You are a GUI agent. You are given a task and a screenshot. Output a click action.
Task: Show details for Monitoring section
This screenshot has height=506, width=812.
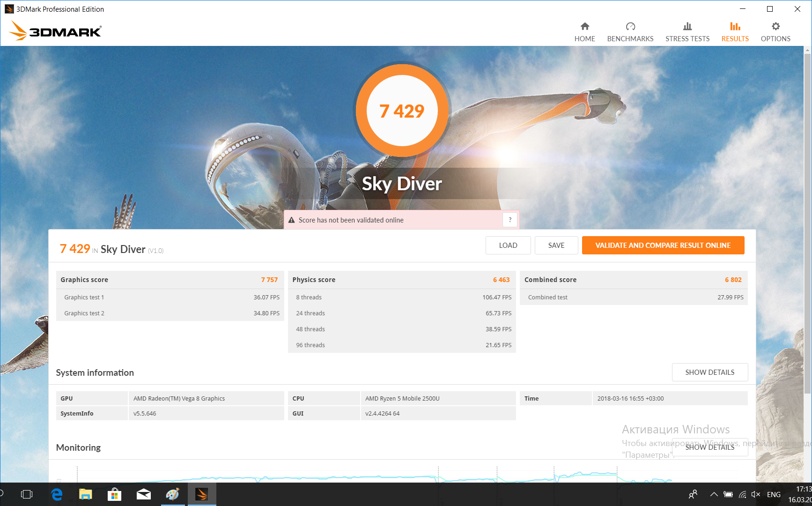tap(710, 447)
